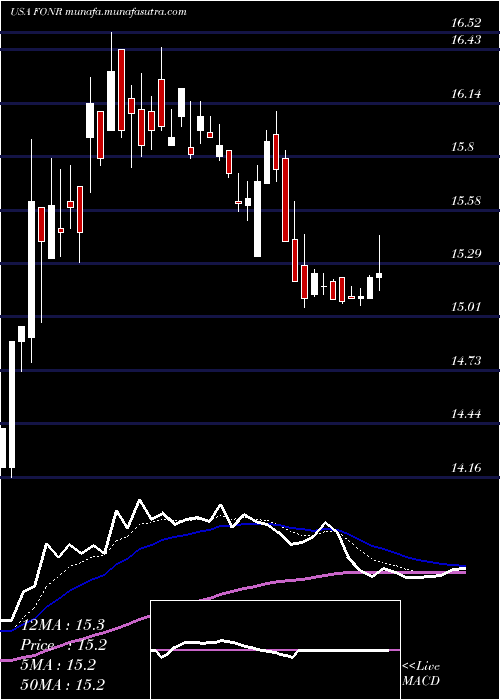
Task: Click the 5MA : 15.2 legend entry
Action: pos(58,665)
